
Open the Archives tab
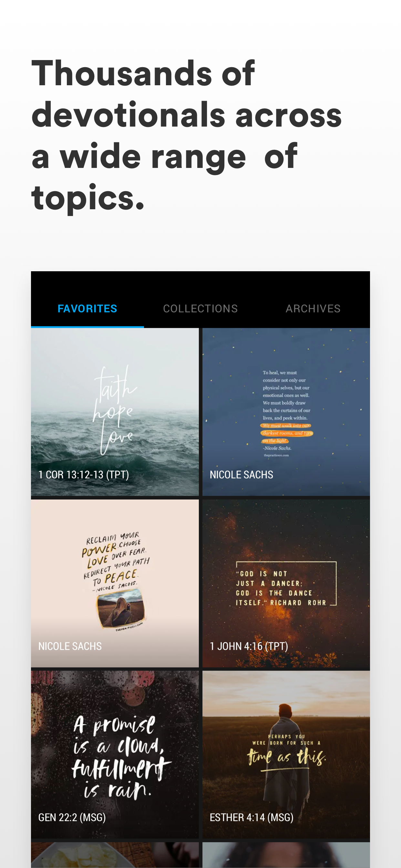313,308
